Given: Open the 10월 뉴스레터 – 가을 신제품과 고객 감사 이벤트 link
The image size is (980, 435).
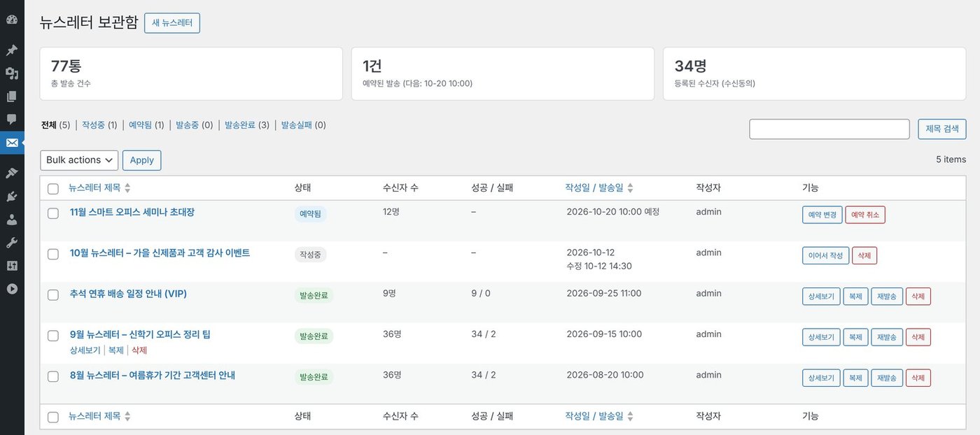Looking at the screenshot, I should pyautogui.click(x=160, y=252).
